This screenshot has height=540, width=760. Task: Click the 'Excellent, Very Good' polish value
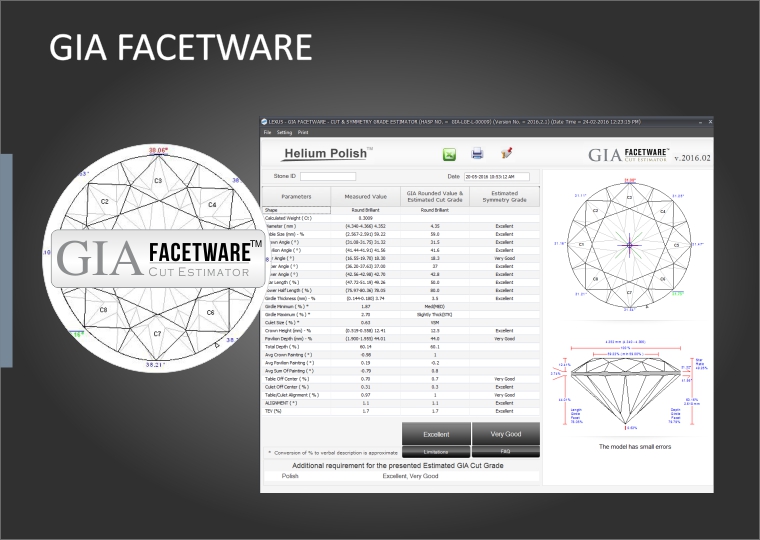point(411,476)
